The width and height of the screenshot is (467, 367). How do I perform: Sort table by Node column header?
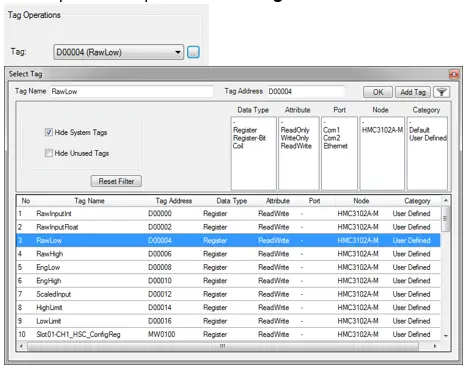(361, 201)
